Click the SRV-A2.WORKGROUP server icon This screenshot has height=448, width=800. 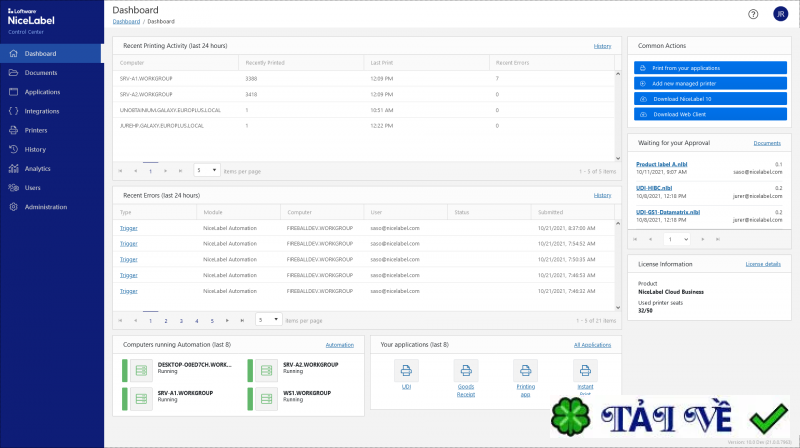point(264,369)
